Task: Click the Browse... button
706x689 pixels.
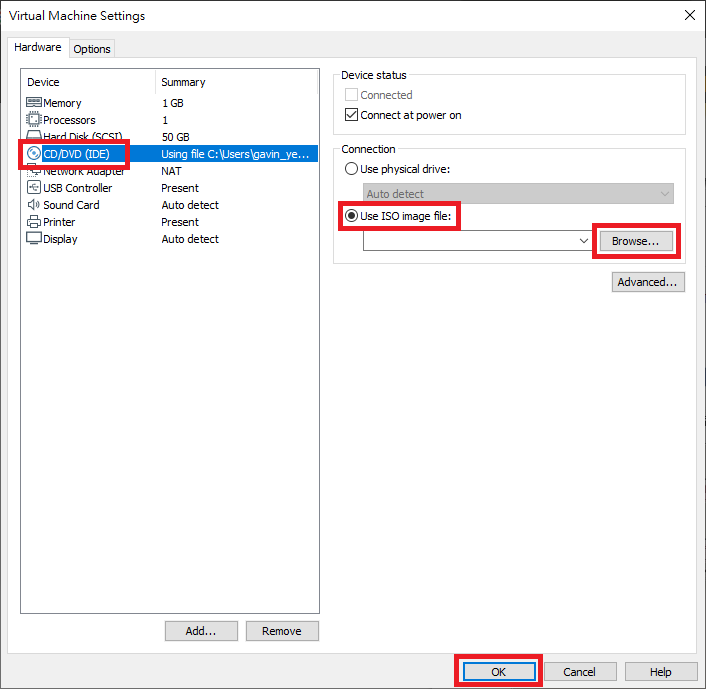Action: pos(636,241)
